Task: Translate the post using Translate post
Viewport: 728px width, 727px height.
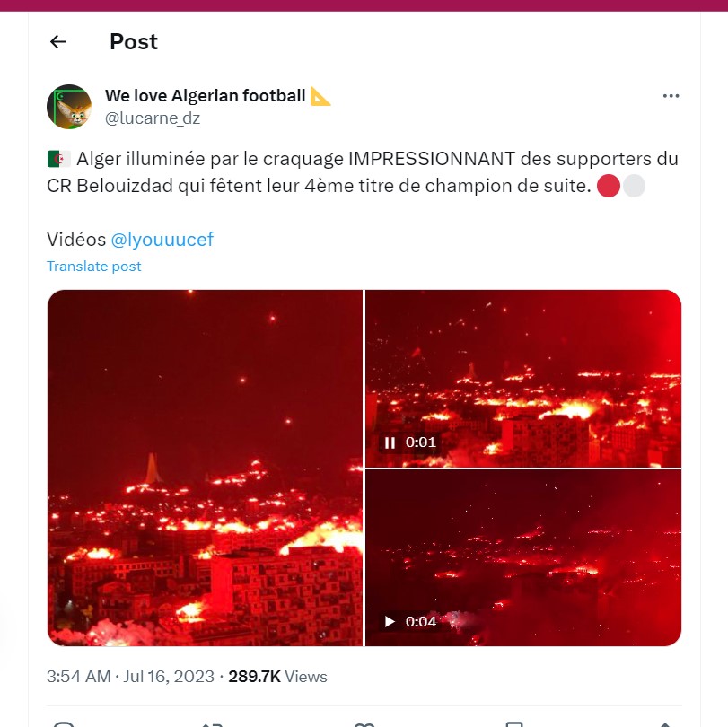Action: 93,266
